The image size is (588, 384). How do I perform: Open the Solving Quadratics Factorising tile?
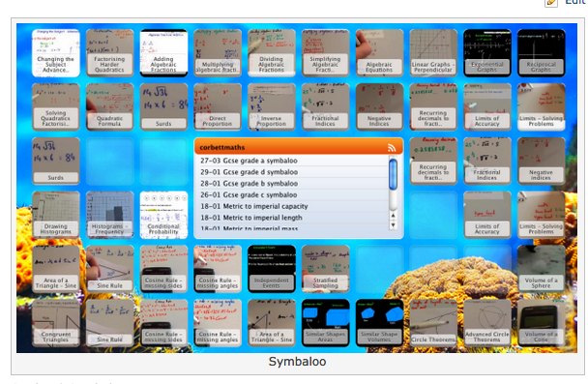click(x=56, y=106)
